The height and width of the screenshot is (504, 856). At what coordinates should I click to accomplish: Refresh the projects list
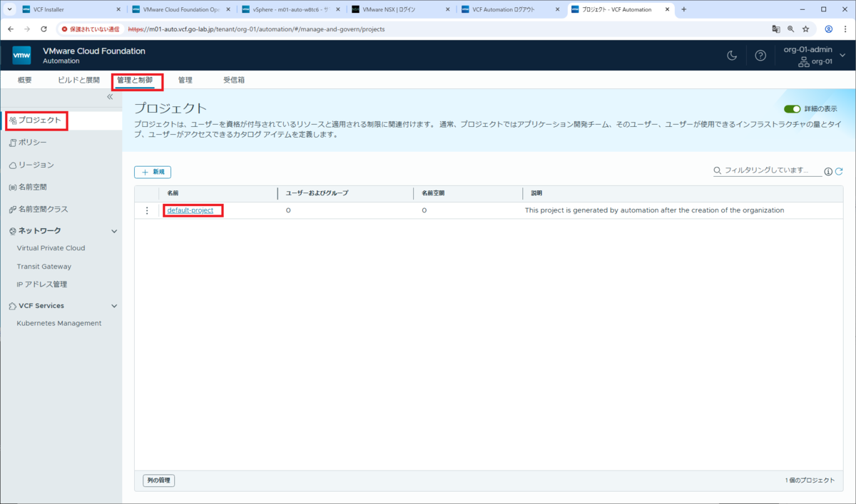(x=839, y=171)
